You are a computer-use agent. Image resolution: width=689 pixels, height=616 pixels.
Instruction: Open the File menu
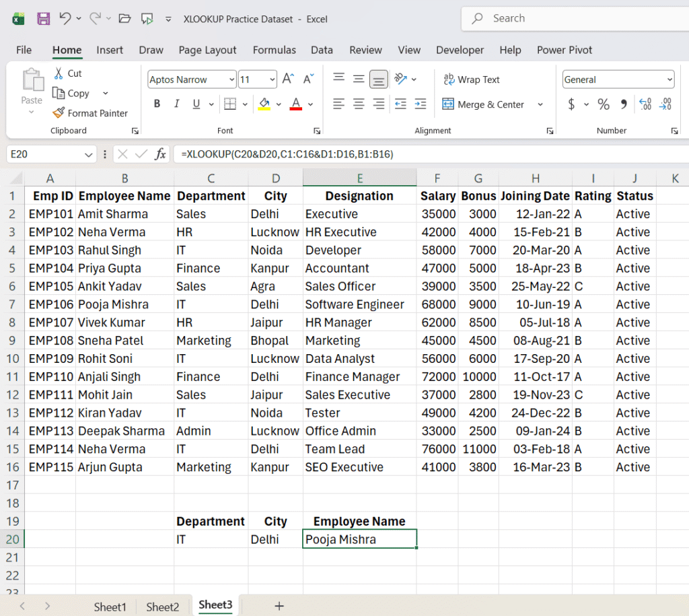coord(24,50)
